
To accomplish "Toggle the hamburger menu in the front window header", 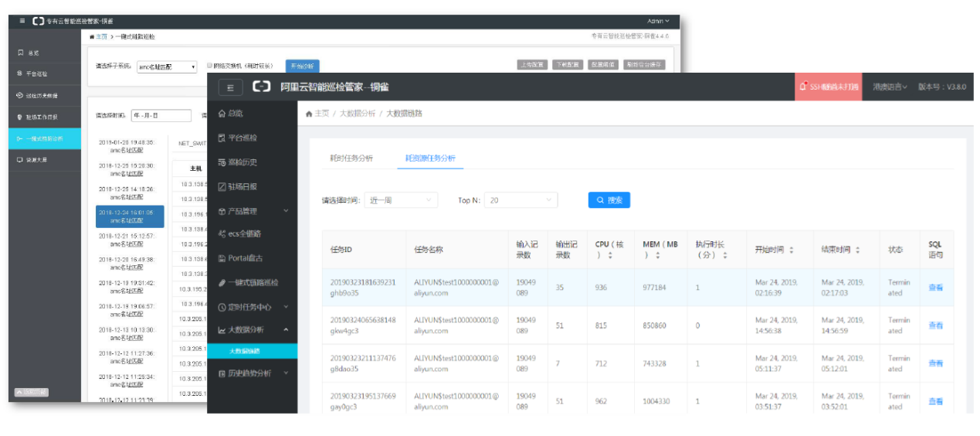I will [x=231, y=87].
